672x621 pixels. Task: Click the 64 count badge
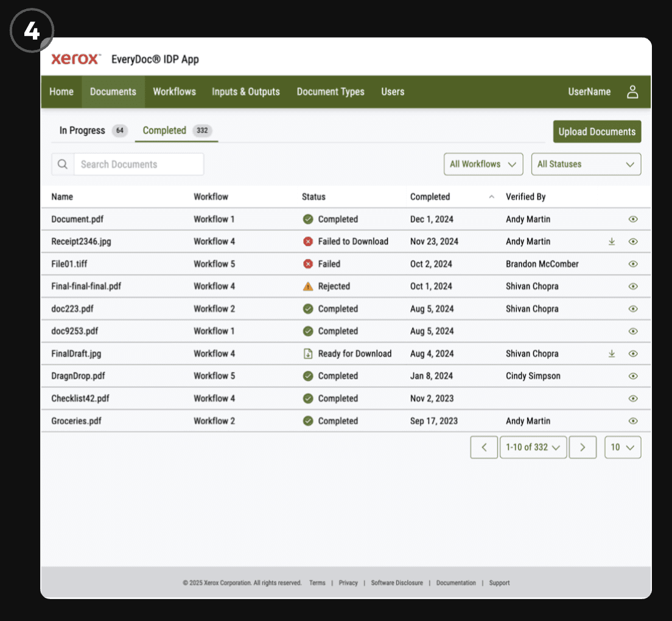pos(119,130)
